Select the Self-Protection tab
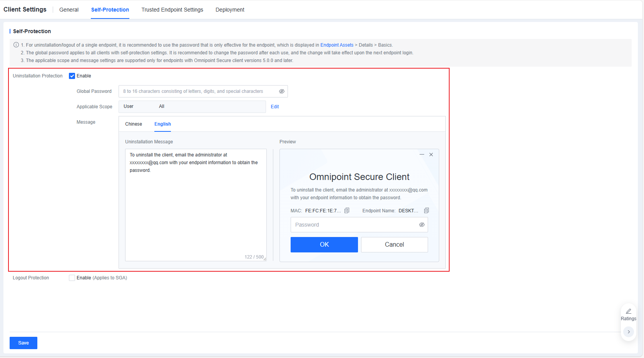The width and height of the screenshot is (644, 358). pyautogui.click(x=110, y=10)
